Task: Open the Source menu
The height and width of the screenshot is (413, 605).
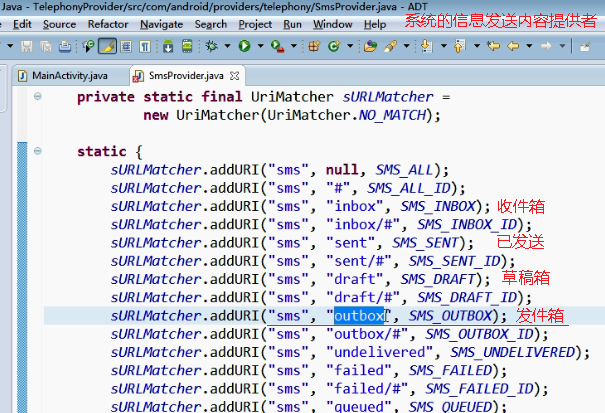Action: coord(59,24)
